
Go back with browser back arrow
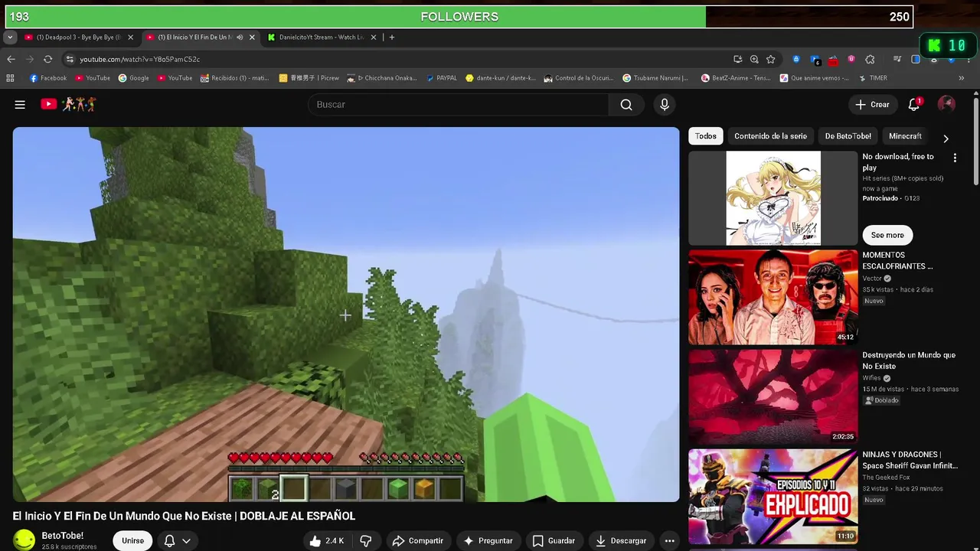pyautogui.click(x=11, y=59)
